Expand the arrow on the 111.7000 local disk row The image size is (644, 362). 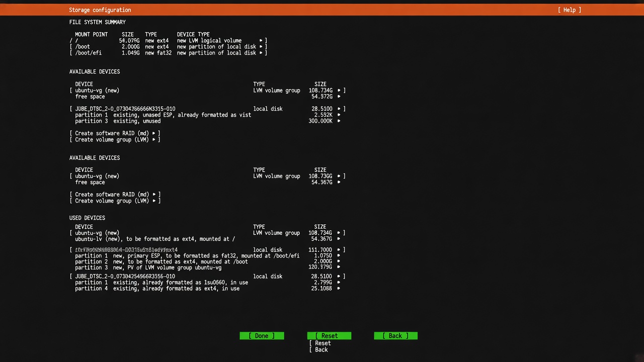[339, 249]
